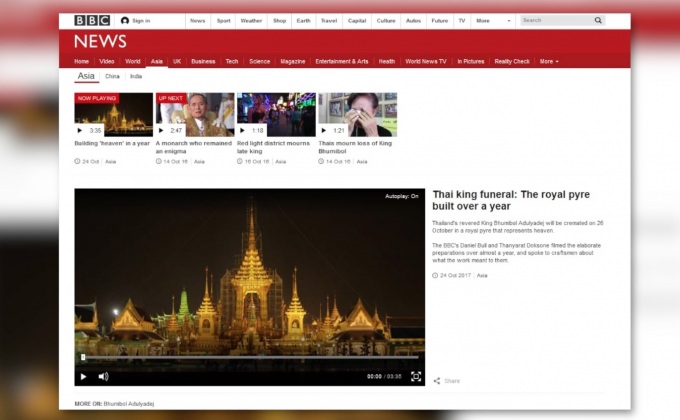Go to Home news tab
The image size is (680, 420).
[x=82, y=62]
